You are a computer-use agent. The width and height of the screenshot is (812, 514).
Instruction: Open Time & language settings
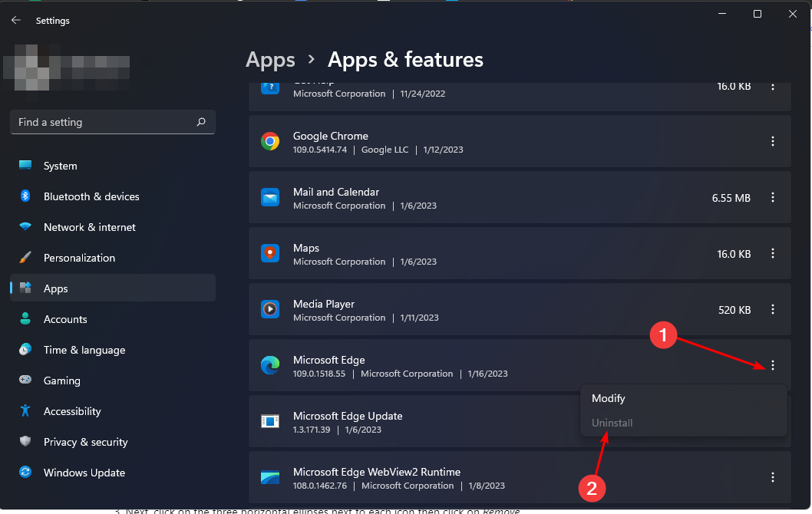point(112,350)
